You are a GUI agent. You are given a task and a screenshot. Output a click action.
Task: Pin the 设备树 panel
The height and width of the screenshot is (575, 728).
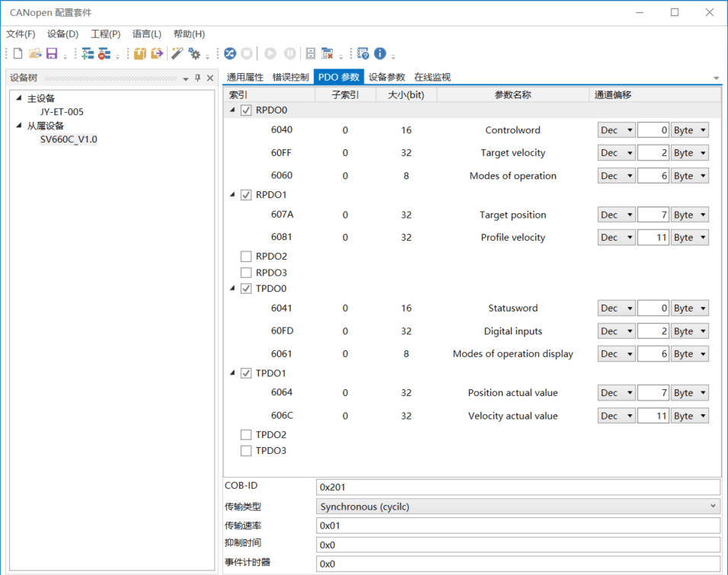[198, 78]
